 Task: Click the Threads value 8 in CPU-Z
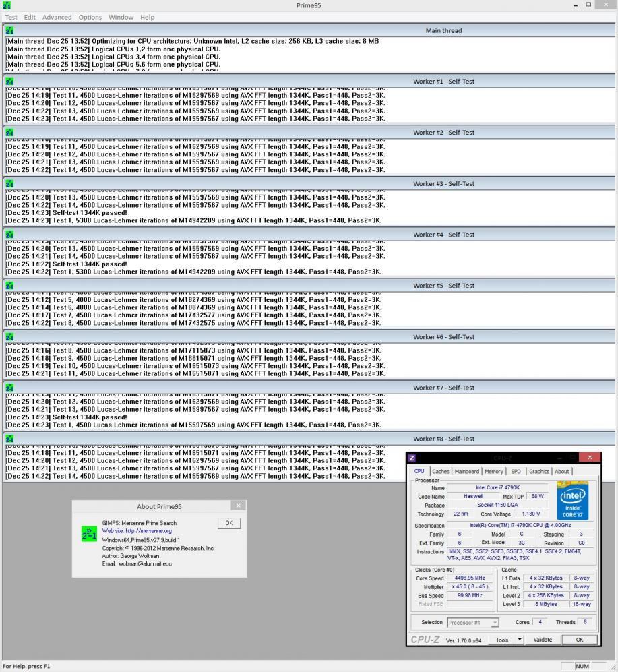pyautogui.click(x=585, y=622)
